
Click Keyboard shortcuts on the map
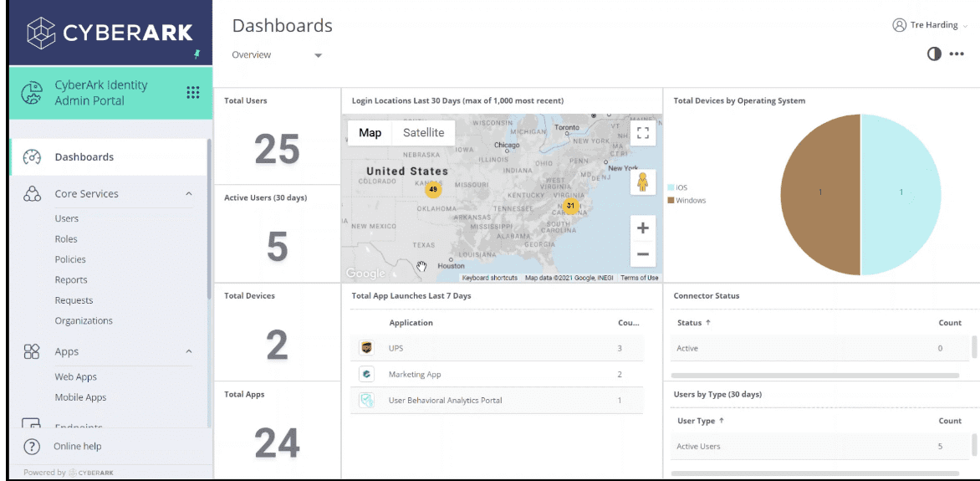click(x=489, y=278)
